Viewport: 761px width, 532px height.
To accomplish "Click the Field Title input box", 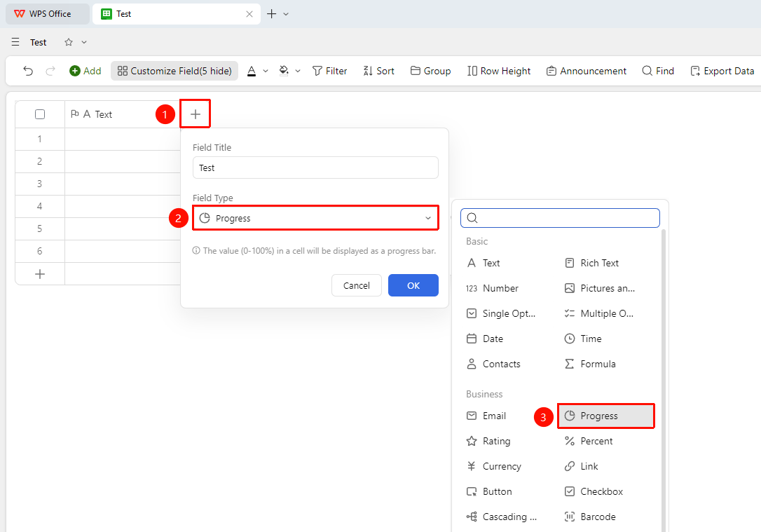I will (x=315, y=168).
